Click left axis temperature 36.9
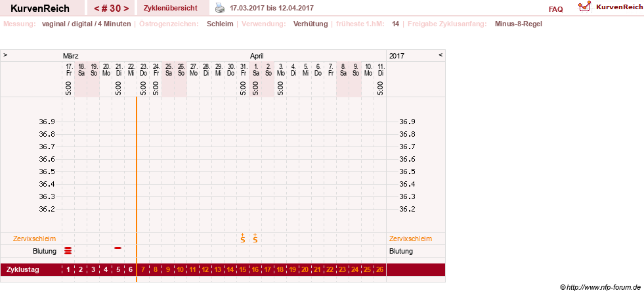644x295 pixels. point(47,122)
